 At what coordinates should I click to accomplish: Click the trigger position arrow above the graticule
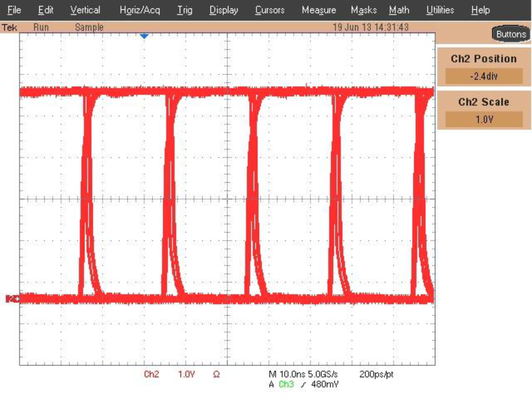(144, 36)
